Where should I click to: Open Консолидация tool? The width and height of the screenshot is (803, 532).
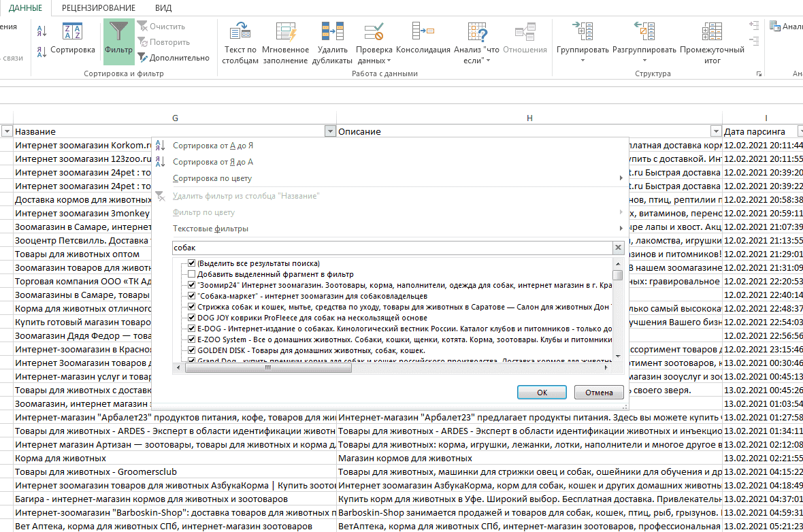(x=423, y=38)
